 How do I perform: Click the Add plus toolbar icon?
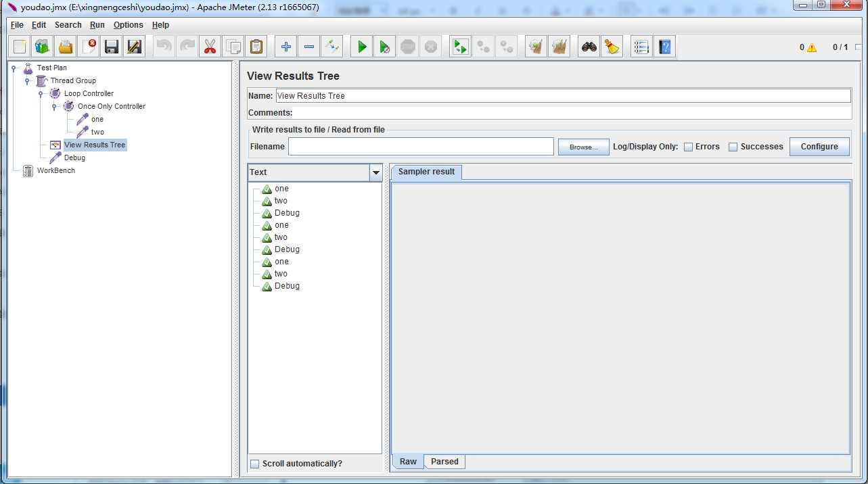coord(286,47)
